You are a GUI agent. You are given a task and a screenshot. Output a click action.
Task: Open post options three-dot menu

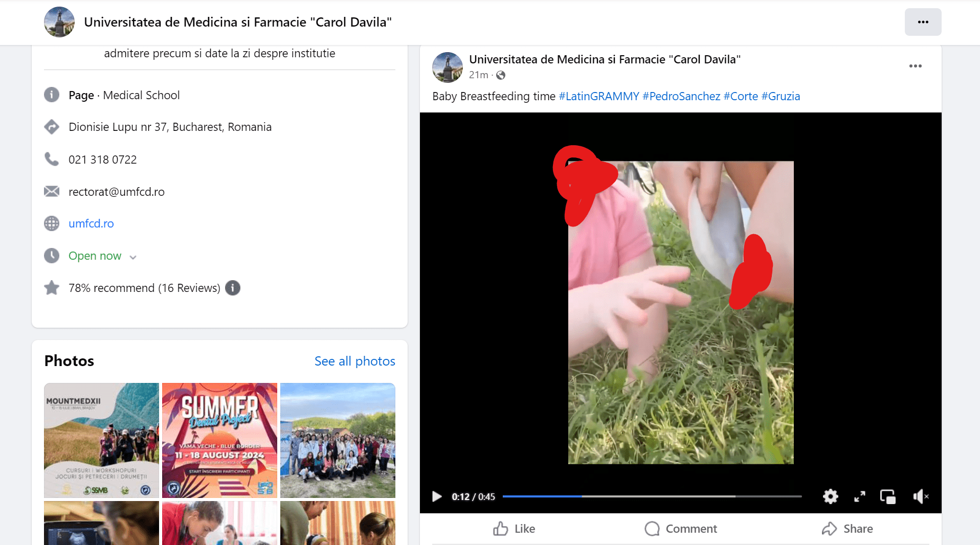915,66
